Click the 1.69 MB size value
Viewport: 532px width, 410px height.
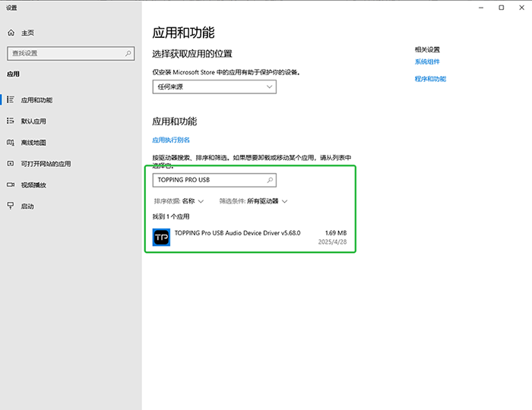tap(336, 233)
